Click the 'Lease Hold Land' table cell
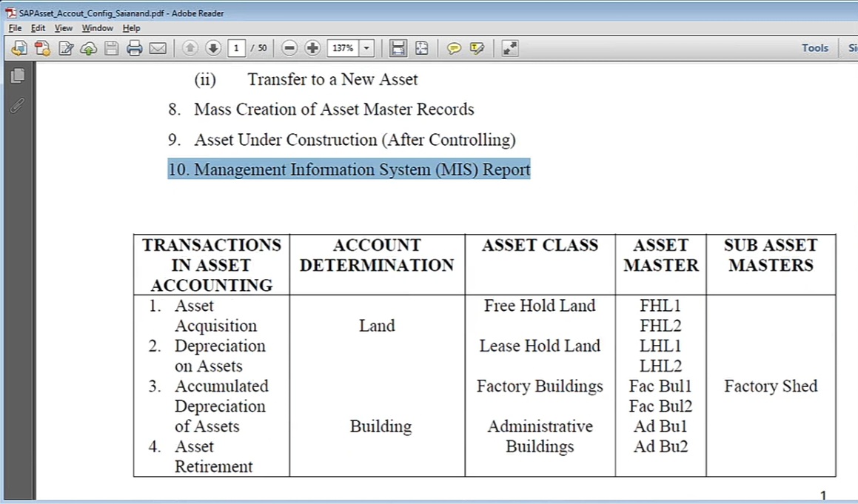This screenshot has width=858, height=504. pyautogui.click(x=540, y=346)
